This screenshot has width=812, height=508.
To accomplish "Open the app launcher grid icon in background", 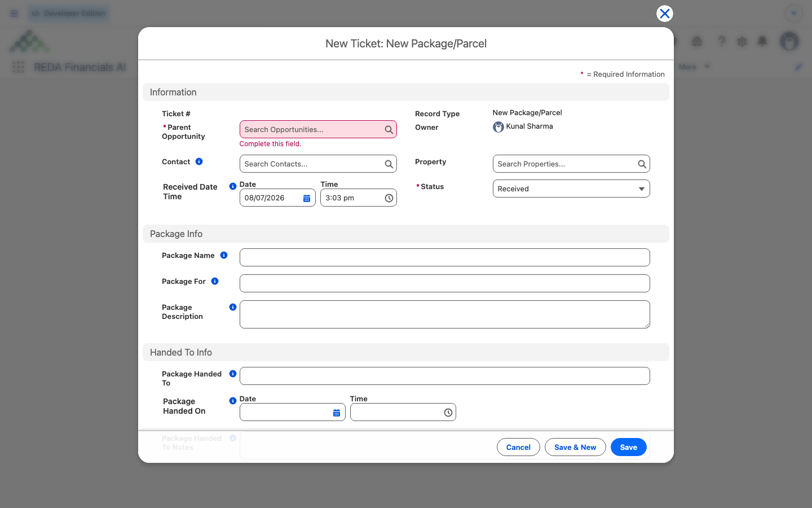I will [18, 67].
